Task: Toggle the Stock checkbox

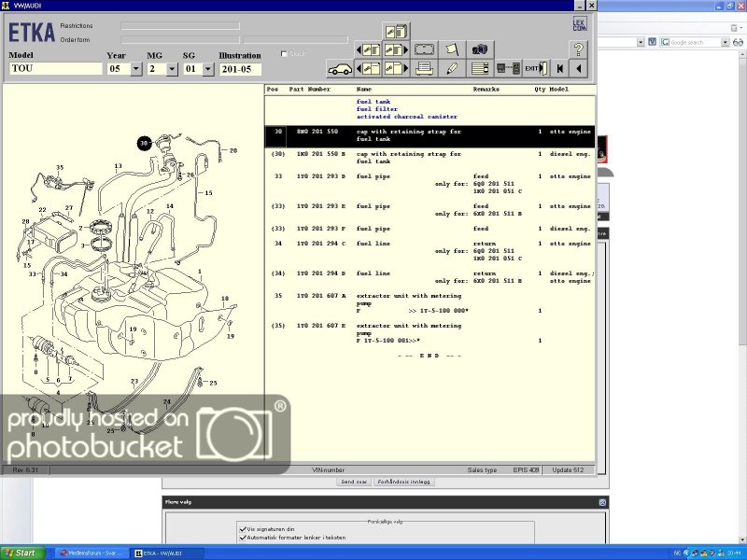Action: [286, 54]
